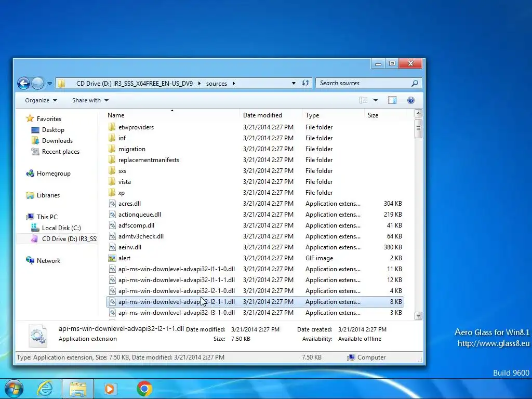The image size is (532, 399).
Task: Select the migration folder icon
Action: click(x=112, y=149)
